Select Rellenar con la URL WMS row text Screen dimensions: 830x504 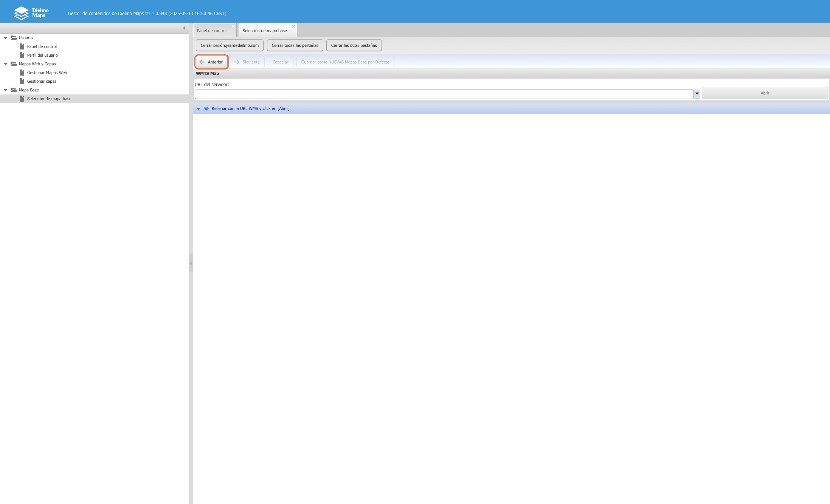[251, 108]
